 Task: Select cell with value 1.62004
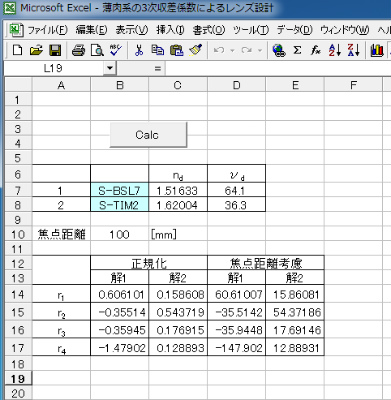(178, 205)
